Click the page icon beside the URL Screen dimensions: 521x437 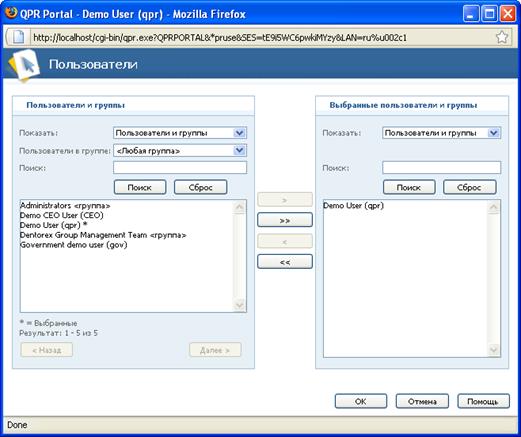(18, 37)
